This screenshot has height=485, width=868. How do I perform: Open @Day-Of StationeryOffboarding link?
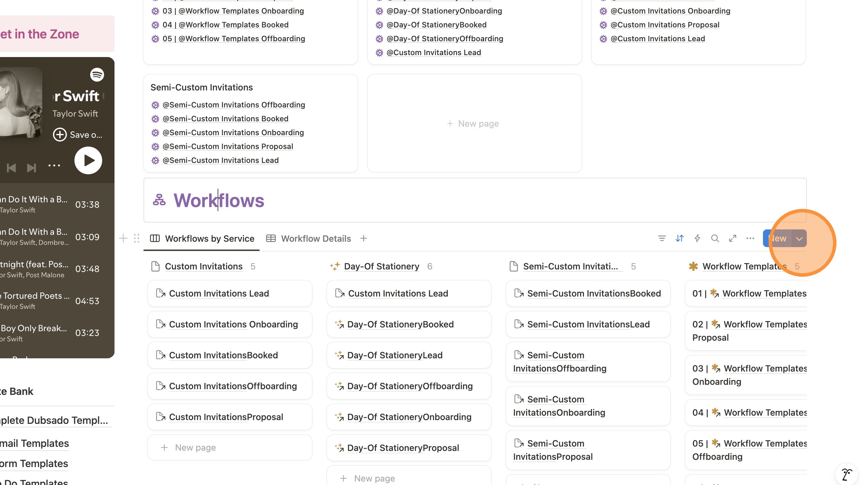445,39
